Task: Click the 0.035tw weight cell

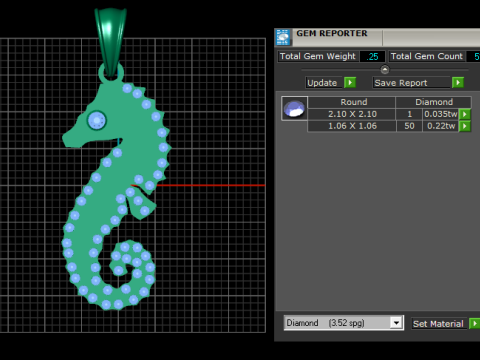Action: tap(441, 114)
